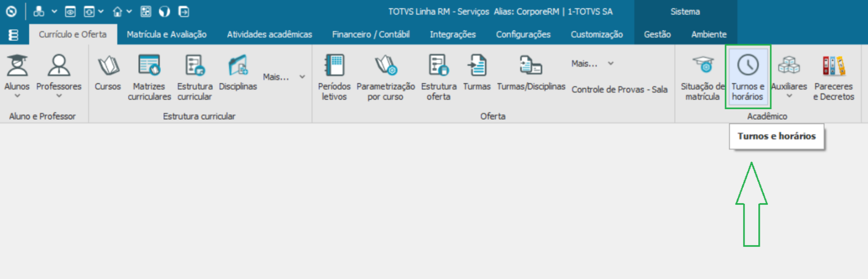Switch to the Configurações tab
Viewport: 868px width, 279px height.
[x=523, y=34]
